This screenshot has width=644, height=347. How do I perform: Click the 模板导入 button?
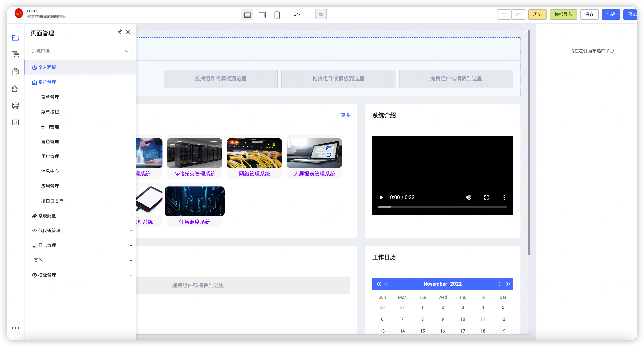pos(563,14)
